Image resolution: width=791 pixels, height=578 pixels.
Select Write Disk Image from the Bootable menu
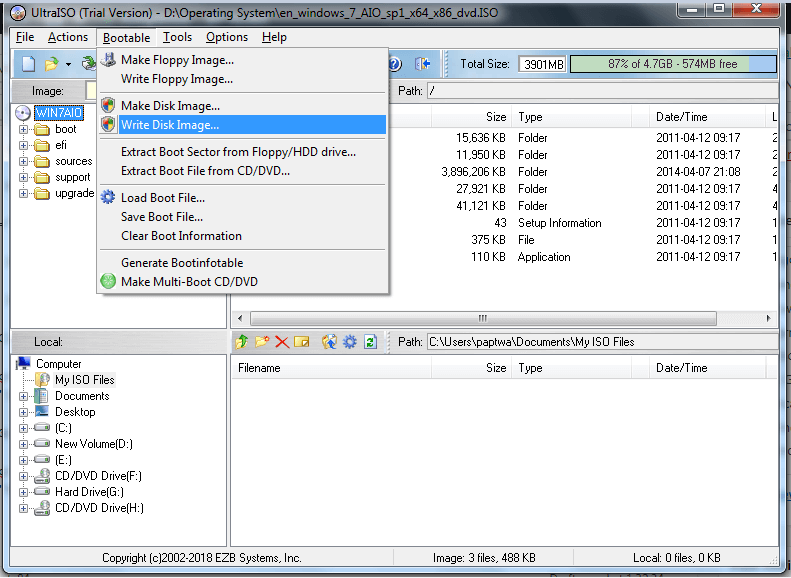pyautogui.click(x=169, y=125)
